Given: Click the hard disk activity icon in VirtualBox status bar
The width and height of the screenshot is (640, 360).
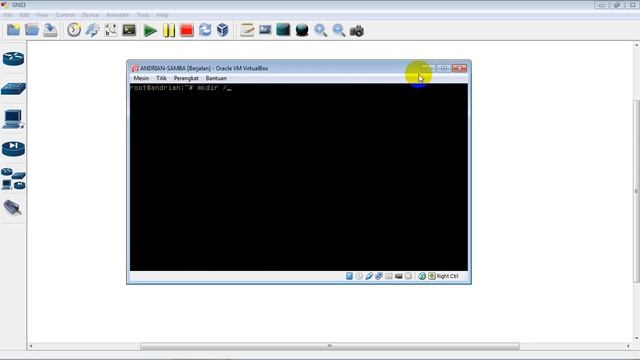Looking at the screenshot, I should pos(349,276).
